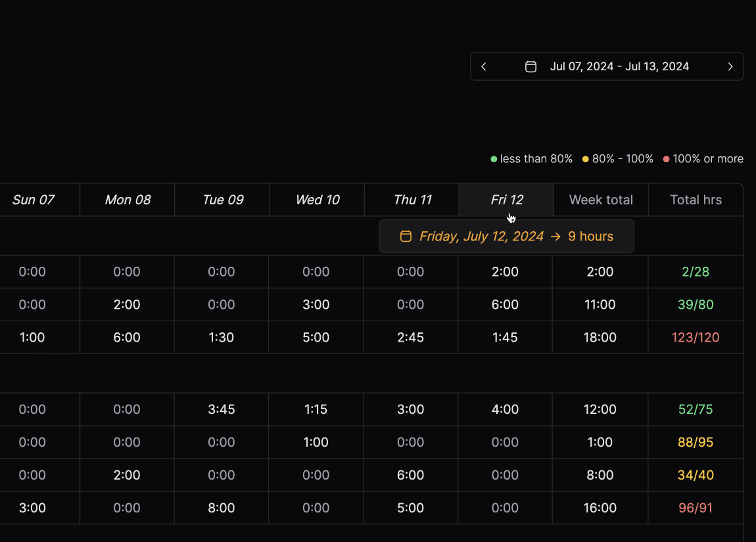Click Thursday 5:00 cell in 96/91 row
Image resolution: width=756 pixels, height=542 pixels.
[x=410, y=508]
